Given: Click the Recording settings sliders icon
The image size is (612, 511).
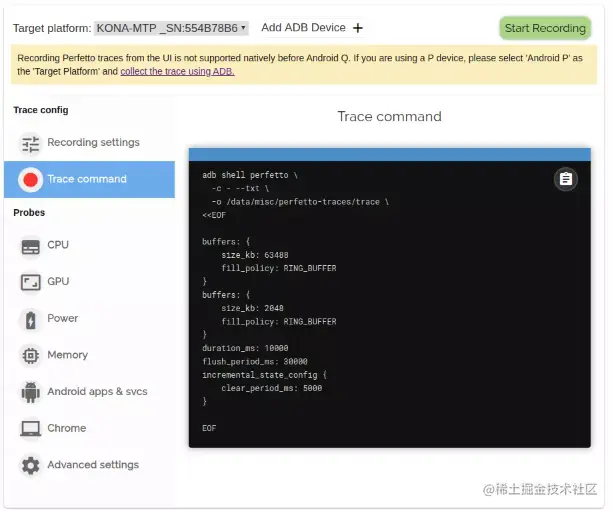Looking at the screenshot, I should (30, 144).
